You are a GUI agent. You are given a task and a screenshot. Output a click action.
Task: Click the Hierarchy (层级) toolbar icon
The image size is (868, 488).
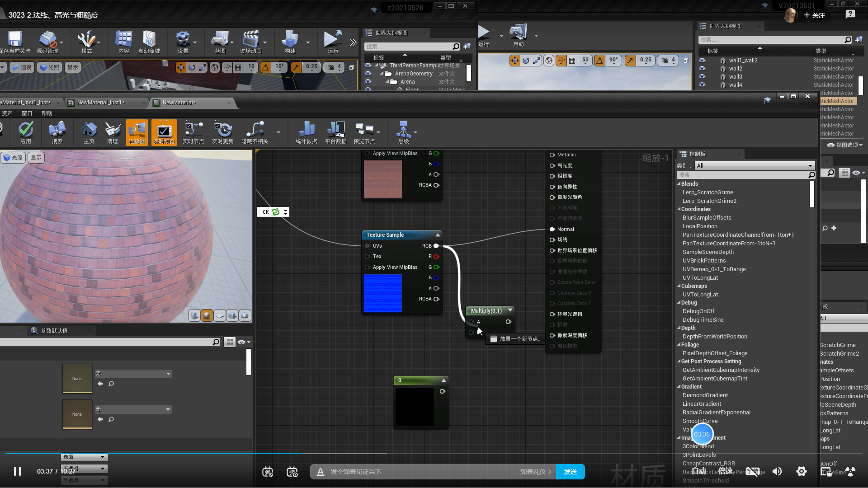click(403, 132)
